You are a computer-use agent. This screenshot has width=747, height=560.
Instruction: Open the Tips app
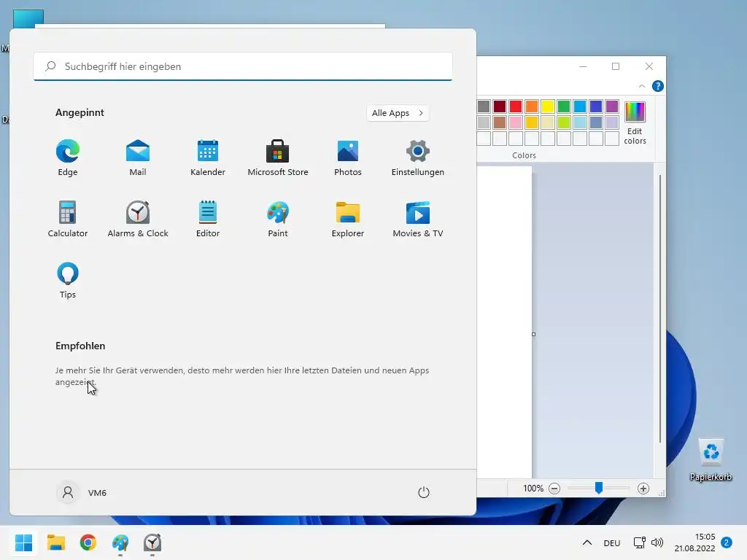68,280
